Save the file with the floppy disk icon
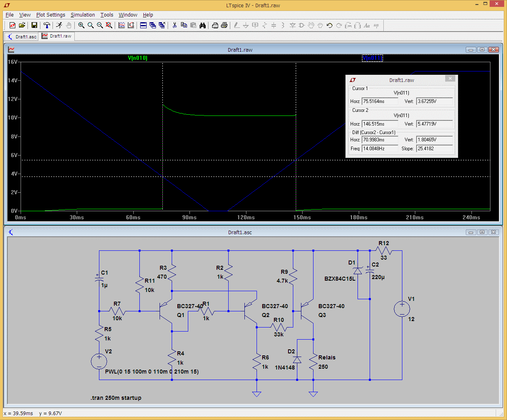The height and width of the screenshot is (420, 507). coord(34,25)
